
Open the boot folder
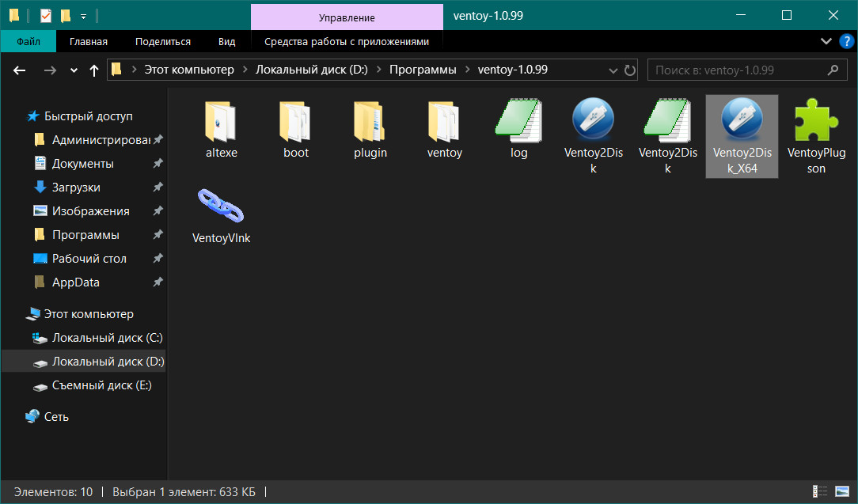[x=295, y=129]
